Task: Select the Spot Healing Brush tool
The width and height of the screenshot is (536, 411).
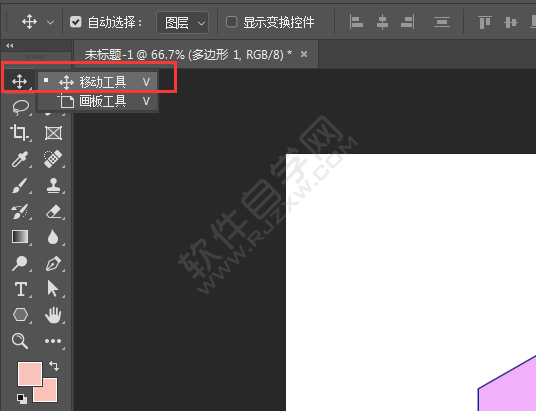Action: 53,159
